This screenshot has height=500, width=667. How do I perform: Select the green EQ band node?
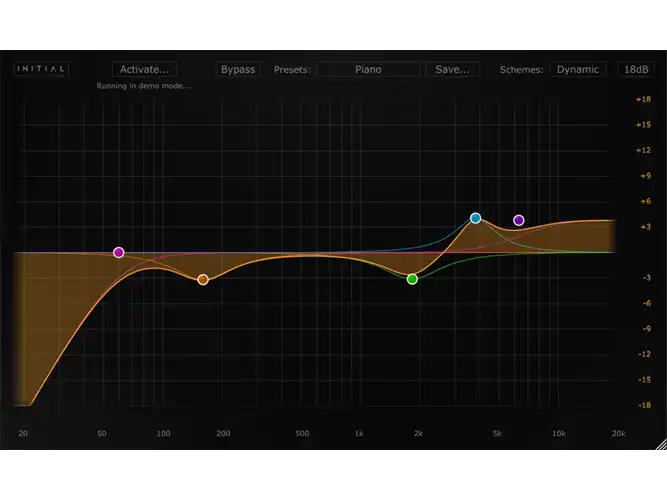(x=412, y=279)
